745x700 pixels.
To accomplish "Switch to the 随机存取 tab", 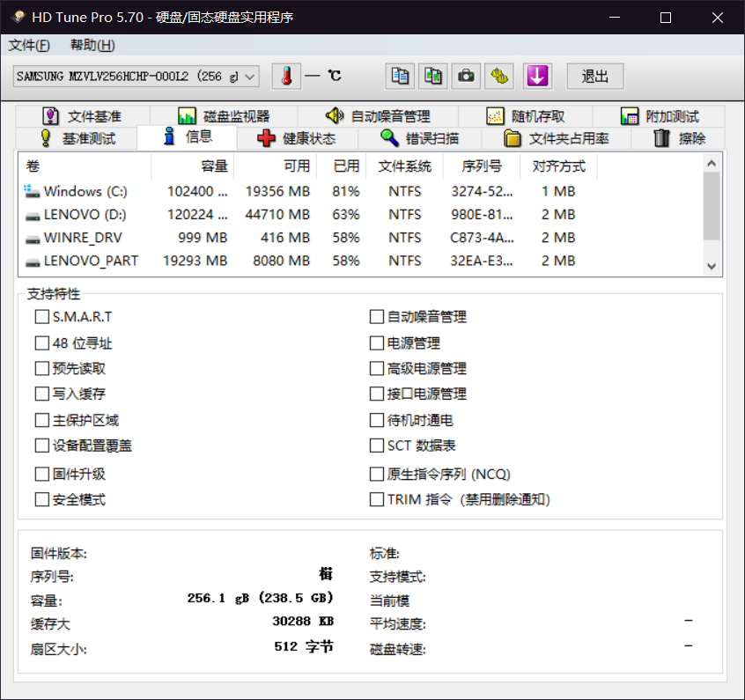I will pos(526,116).
